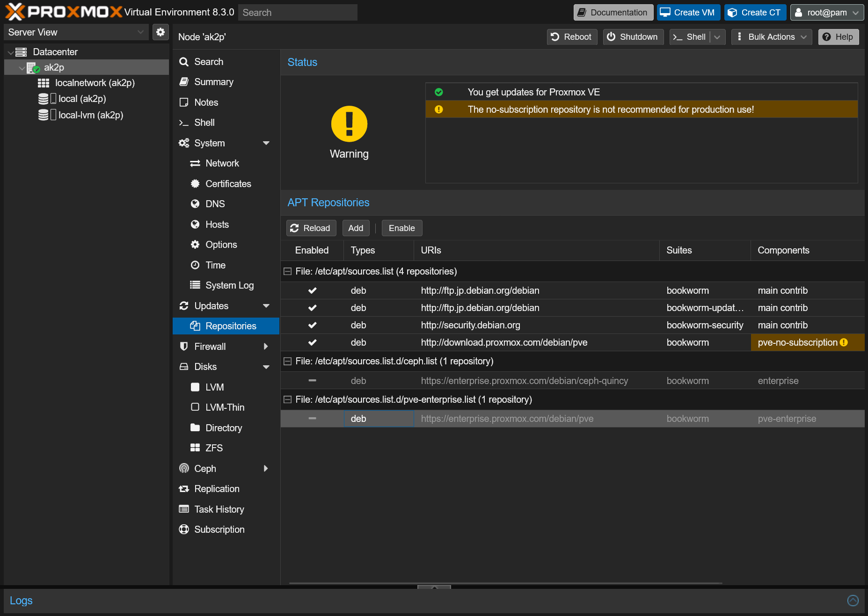868x616 pixels.
Task: Open the Notes menu item
Action: (x=226, y=102)
